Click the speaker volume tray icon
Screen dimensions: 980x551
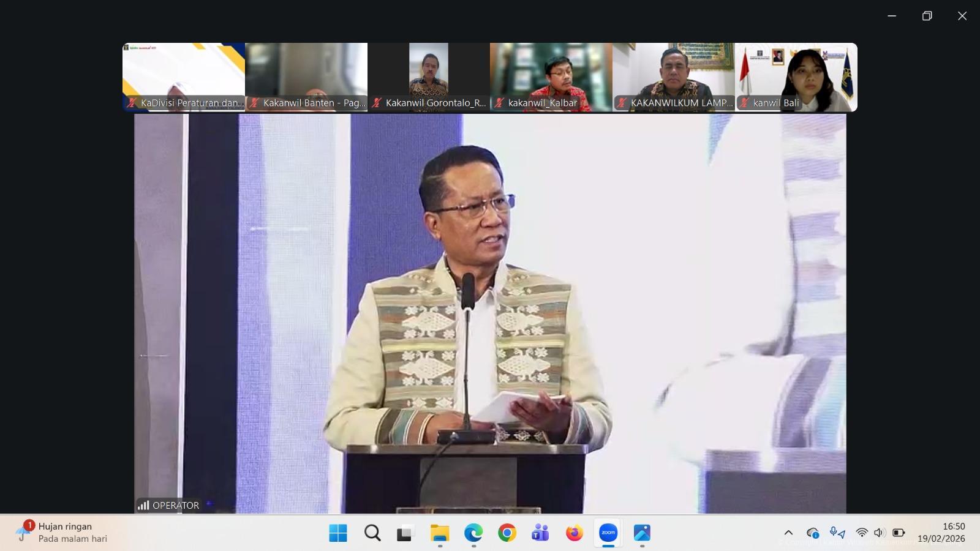(x=880, y=533)
